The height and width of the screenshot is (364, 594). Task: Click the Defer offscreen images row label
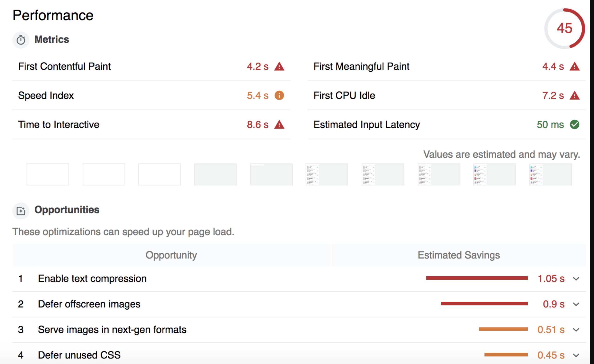point(89,304)
